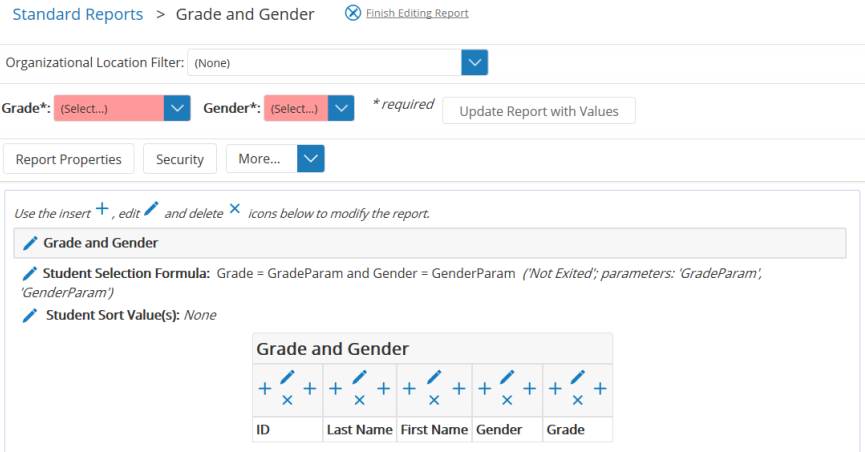
Task: Click the pencil icon on the Grade column
Action: (579, 378)
